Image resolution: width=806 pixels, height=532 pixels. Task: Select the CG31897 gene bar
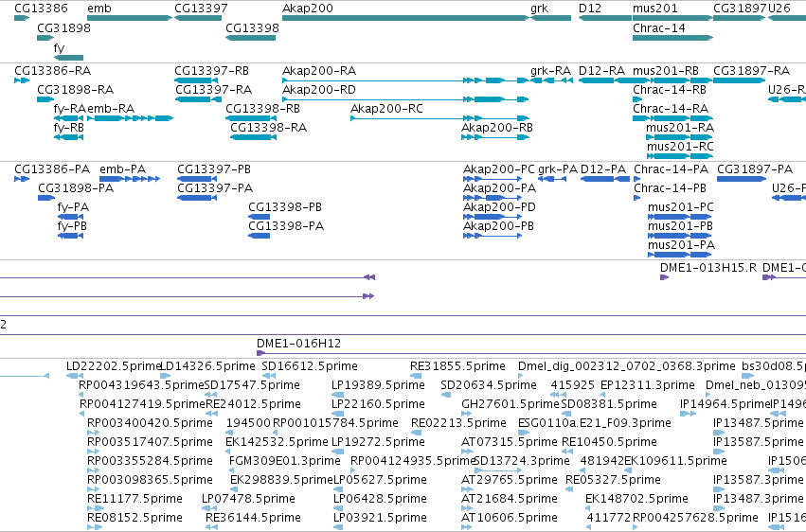click(739, 18)
